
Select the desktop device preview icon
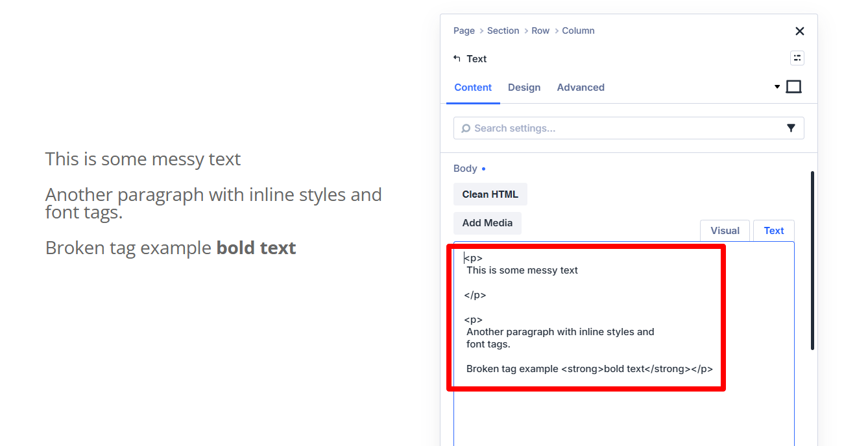[x=793, y=87]
